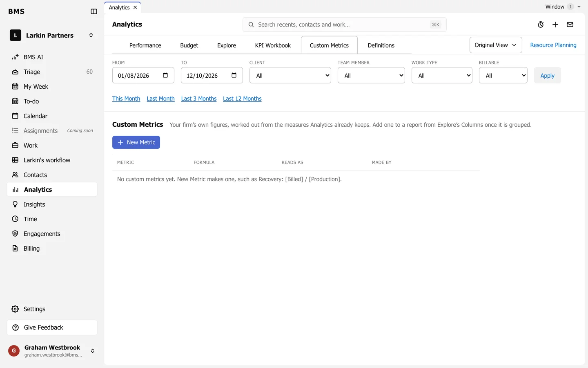Viewport: 588px width, 368px height.
Task: Select the Last 12 Months range
Action: [242, 99]
